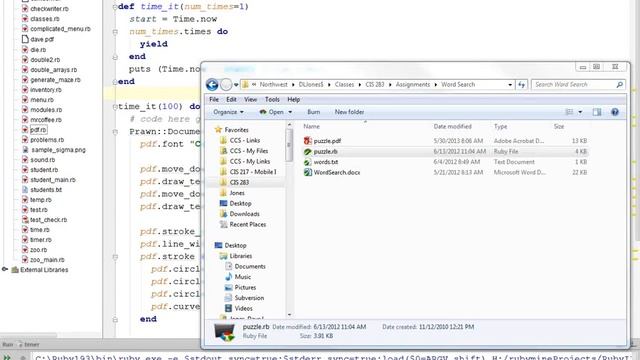Open CCS - My Links favorite folder
The image size is (640, 360).
[x=249, y=161]
